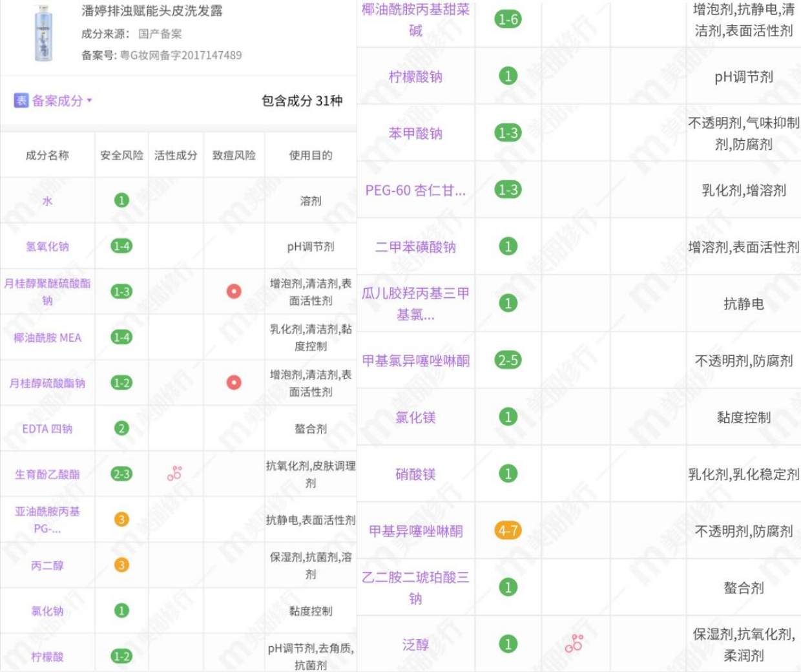The height and width of the screenshot is (672, 801).
Task: Open ingredient details for 氢氧化钠
Action: pos(45,246)
